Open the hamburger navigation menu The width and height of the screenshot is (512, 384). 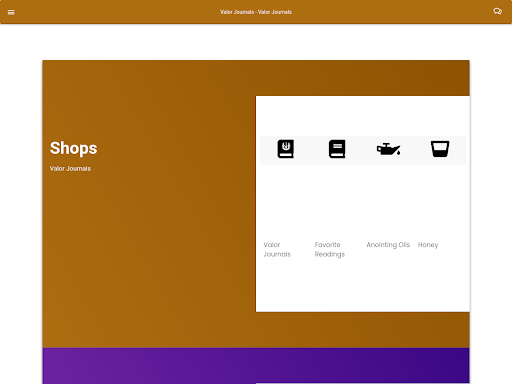pyautogui.click(x=11, y=12)
